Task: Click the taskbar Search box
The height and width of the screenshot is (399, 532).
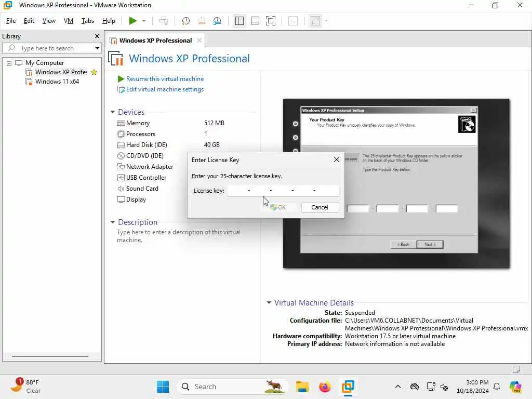Action: [x=232, y=387]
